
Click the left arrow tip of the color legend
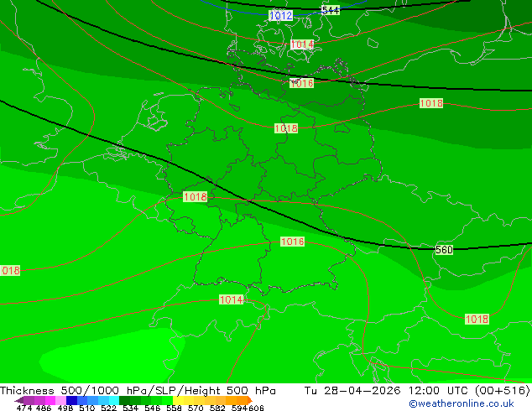pos(18,401)
